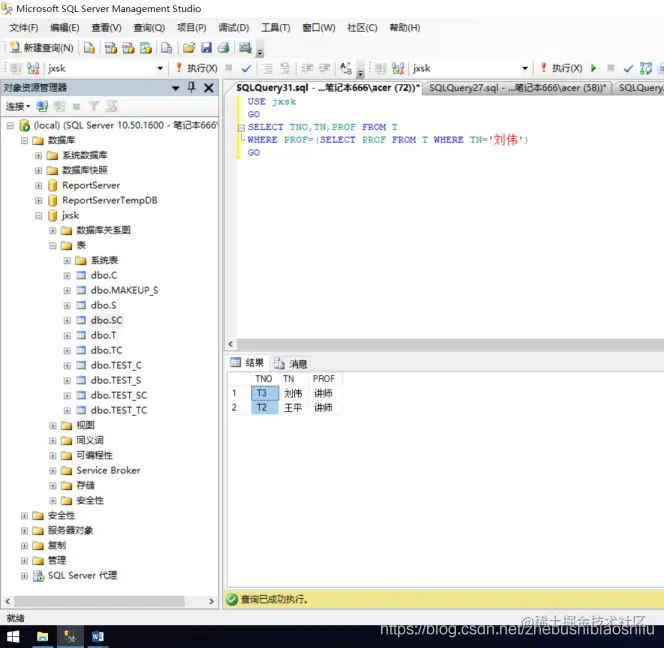
Task: Click the Word icon in the taskbar
Action: [x=98, y=637]
